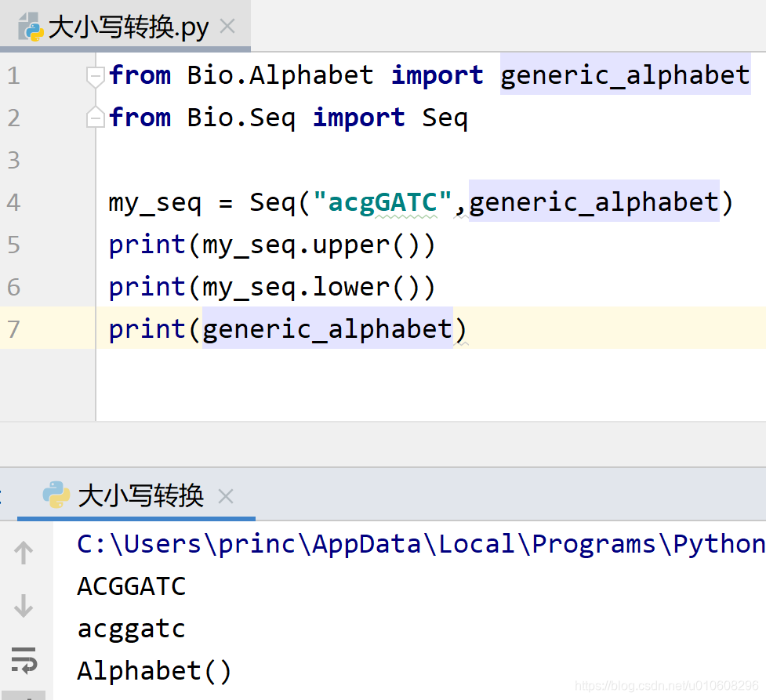The height and width of the screenshot is (700, 766).
Task: Click the ACGGATC console output line
Action: [131, 586]
